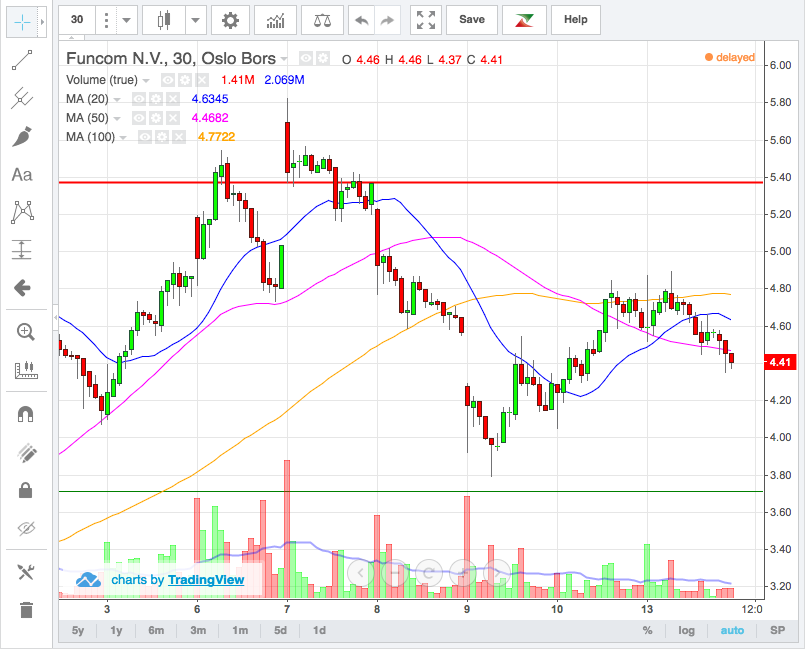Open MA (20) settings gear
The width and height of the screenshot is (806, 650).
(x=156, y=99)
